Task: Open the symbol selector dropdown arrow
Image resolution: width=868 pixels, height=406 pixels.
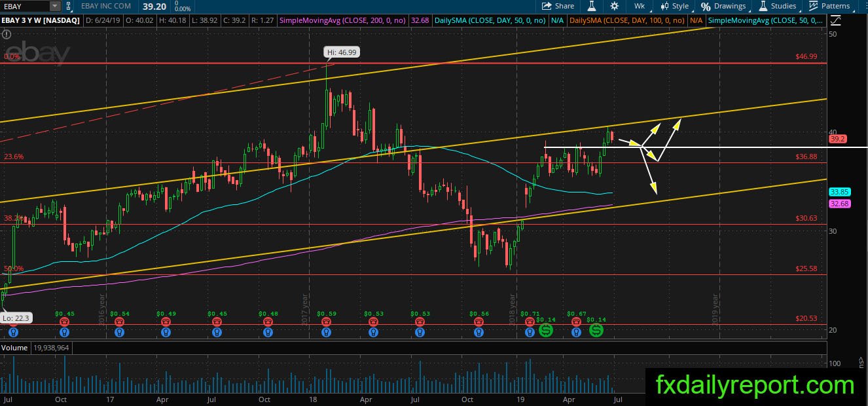Action: (54, 7)
